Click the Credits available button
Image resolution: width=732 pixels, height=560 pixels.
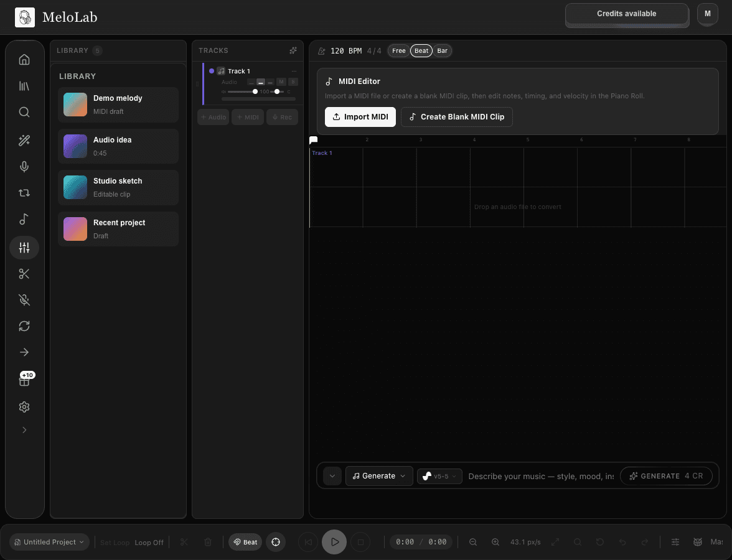[x=626, y=14]
